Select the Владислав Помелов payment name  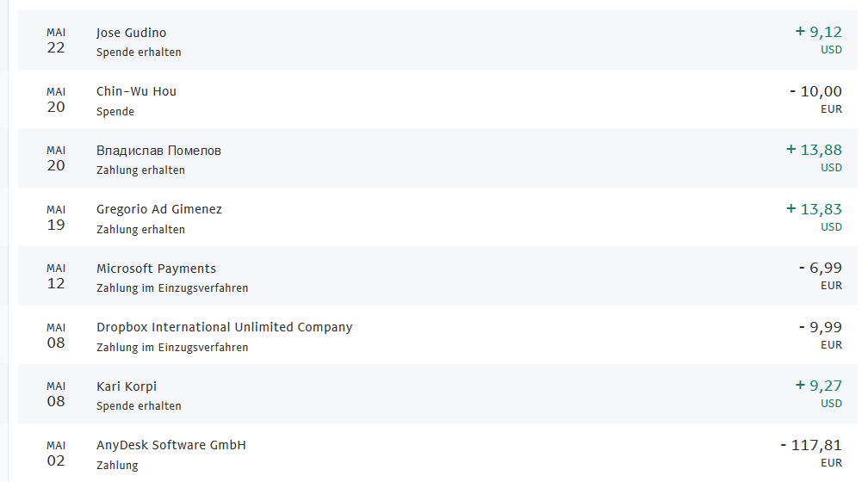tap(158, 151)
